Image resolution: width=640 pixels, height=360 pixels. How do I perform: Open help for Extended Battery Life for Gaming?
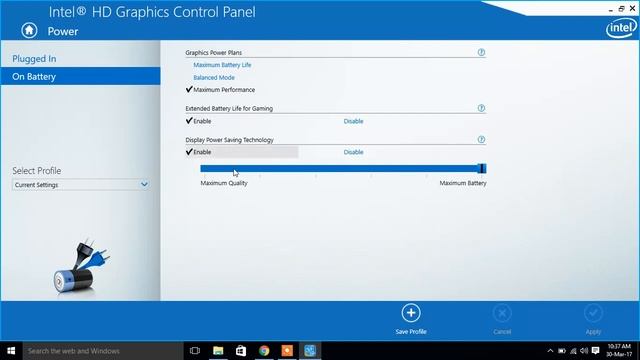tap(481, 108)
